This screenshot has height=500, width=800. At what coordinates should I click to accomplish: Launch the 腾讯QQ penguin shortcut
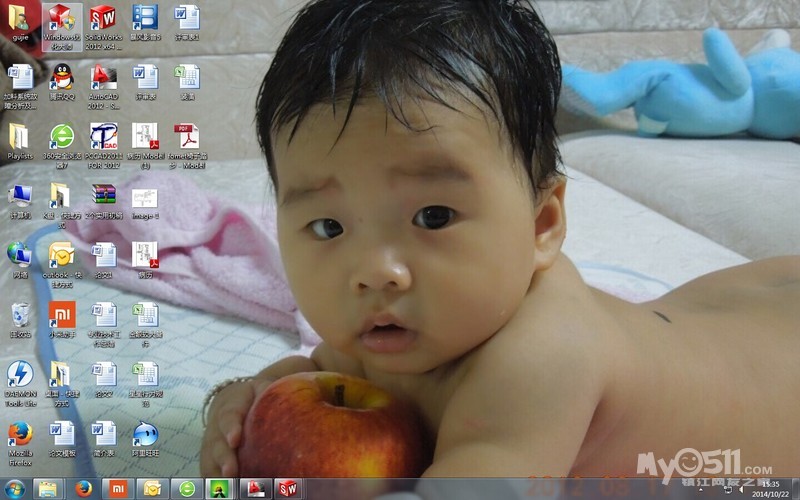[x=62, y=82]
